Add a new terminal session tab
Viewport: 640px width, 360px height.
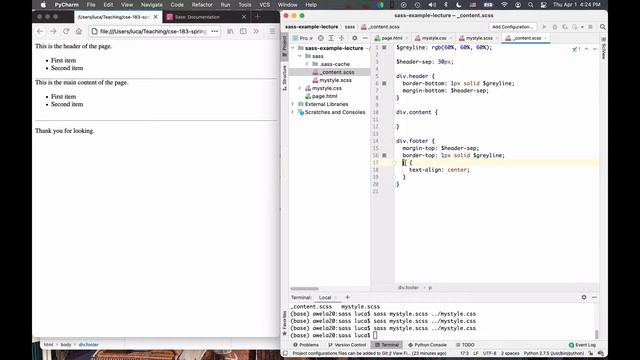[x=347, y=297]
